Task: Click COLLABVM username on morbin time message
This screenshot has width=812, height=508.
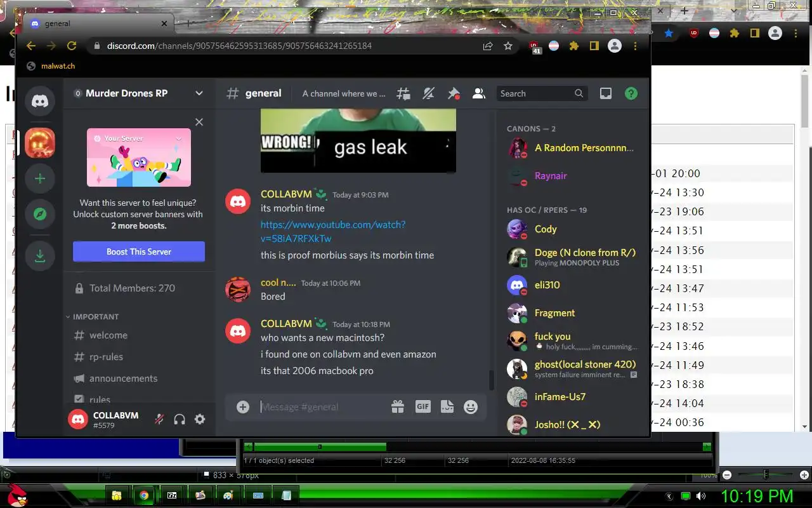Action: [x=286, y=194]
